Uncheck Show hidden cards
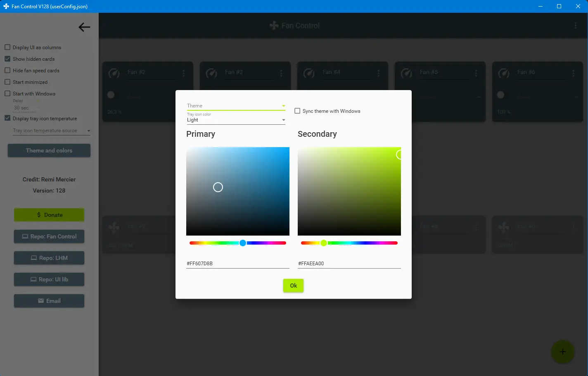Screen dimensions: 588x376 (7, 59)
